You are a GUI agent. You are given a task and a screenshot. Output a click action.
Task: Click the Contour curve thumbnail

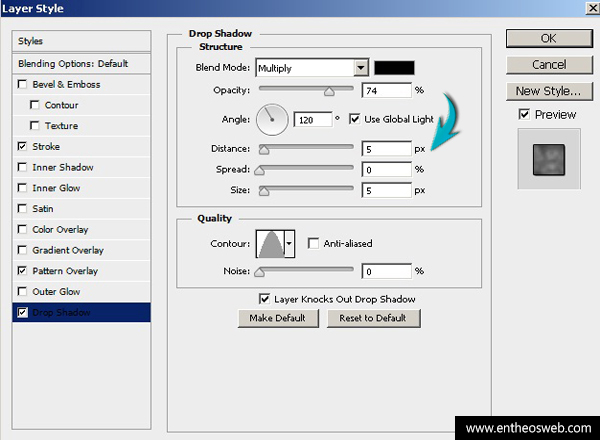[x=270, y=243]
